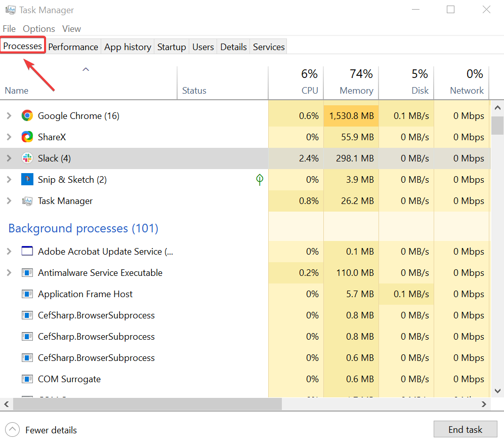Select the Adobe Acrobat Update Service icon

pos(27,252)
